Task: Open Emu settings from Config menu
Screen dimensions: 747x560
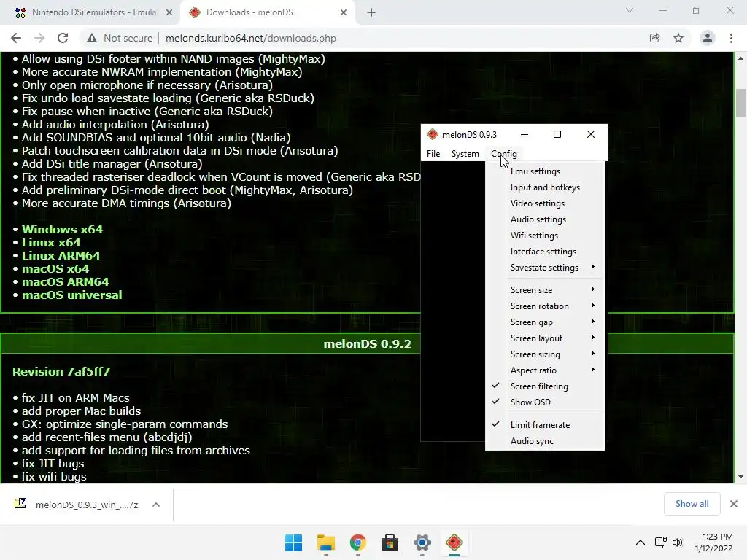Action: click(x=545, y=171)
